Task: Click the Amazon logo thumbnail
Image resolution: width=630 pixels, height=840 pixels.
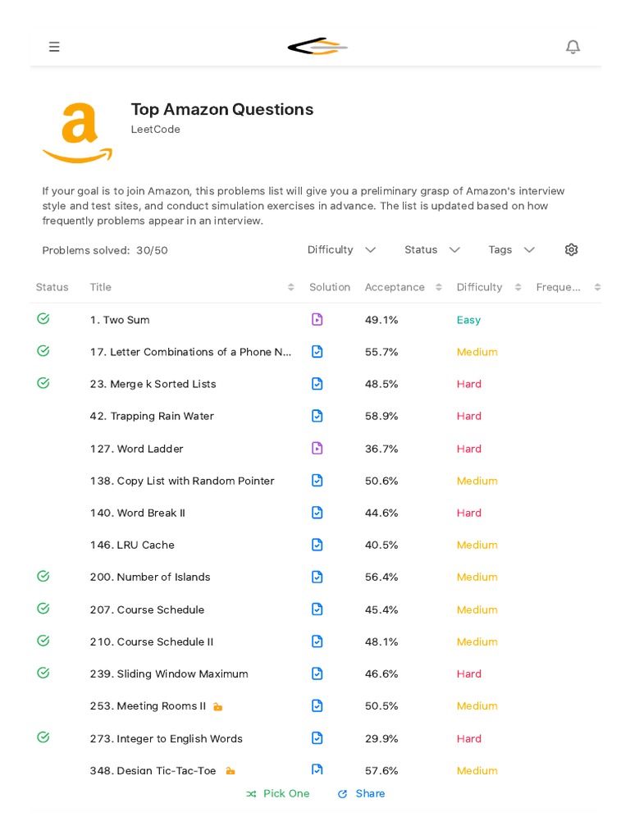Action: pyautogui.click(x=77, y=133)
